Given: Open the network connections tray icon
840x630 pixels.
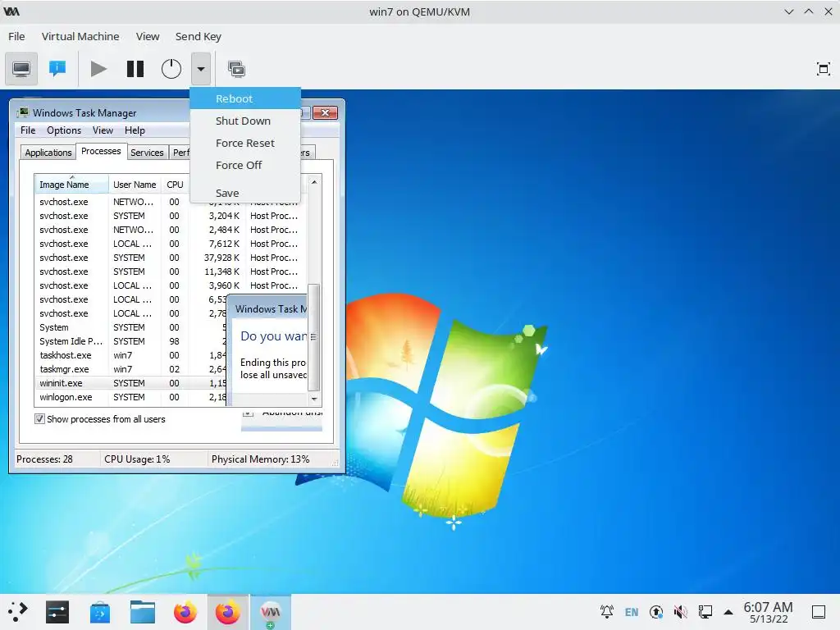Looking at the screenshot, I should tap(705, 612).
